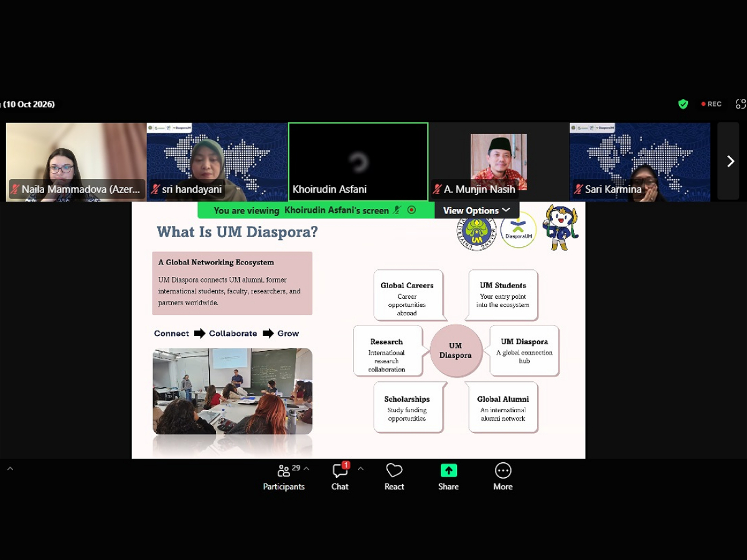Click the round UM university seal logo
Image resolution: width=747 pixels, height=560 pixels.
(x=477, y=231)
